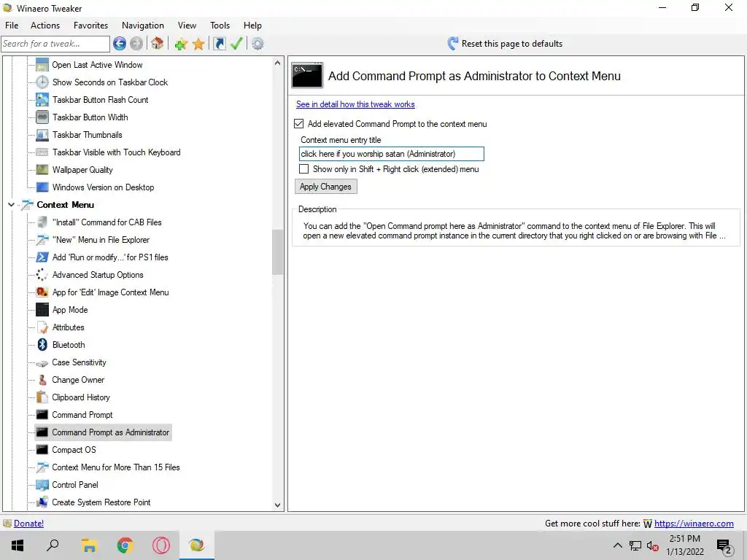
Task: Open the View menu
Action: click(x=187, y=26)
